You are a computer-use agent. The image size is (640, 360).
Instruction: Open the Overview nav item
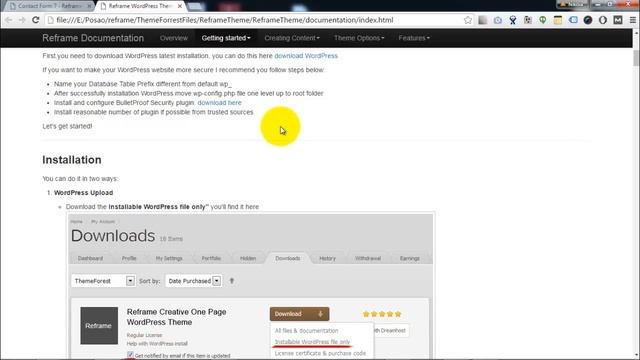click(174, 38)
